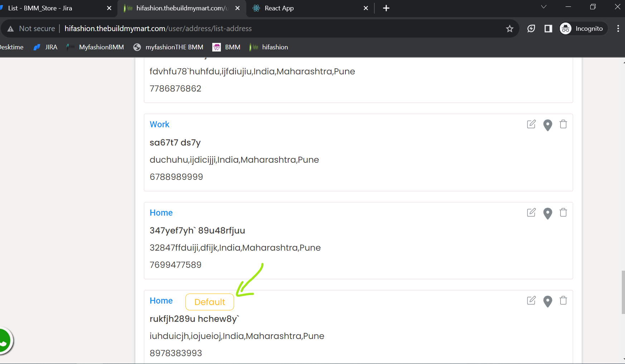The width and height of the screenshot is (625, 364).
Task: Close the Jira tab
Action: (x=109, y=8)
